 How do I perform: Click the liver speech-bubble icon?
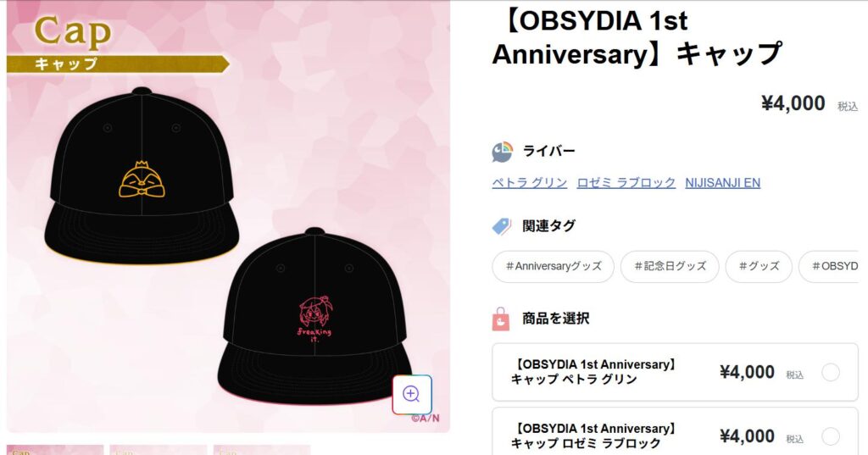(502, 152)
